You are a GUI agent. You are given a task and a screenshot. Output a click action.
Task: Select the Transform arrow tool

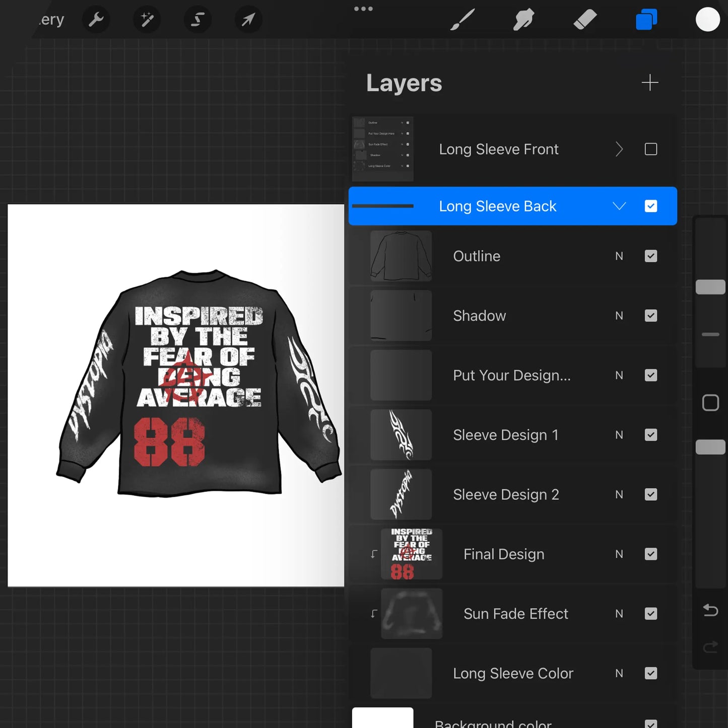pos(248,19)
